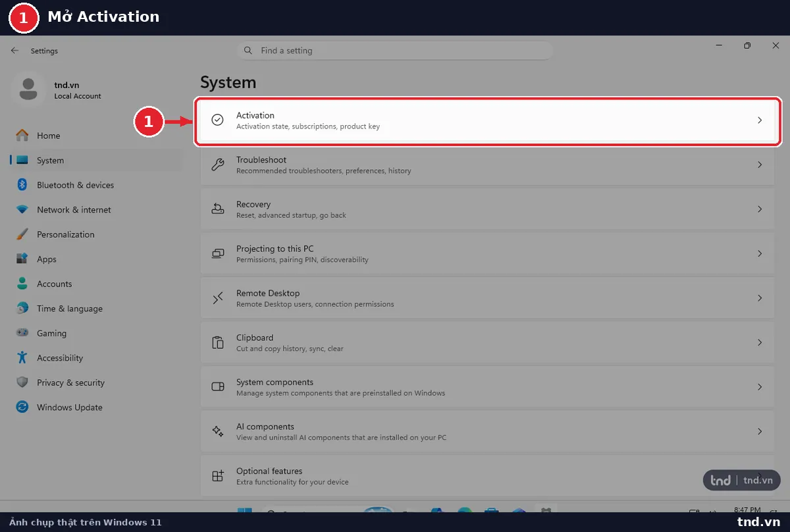
Task: Open Network & internet settings
Action: (x=96, y=209)
